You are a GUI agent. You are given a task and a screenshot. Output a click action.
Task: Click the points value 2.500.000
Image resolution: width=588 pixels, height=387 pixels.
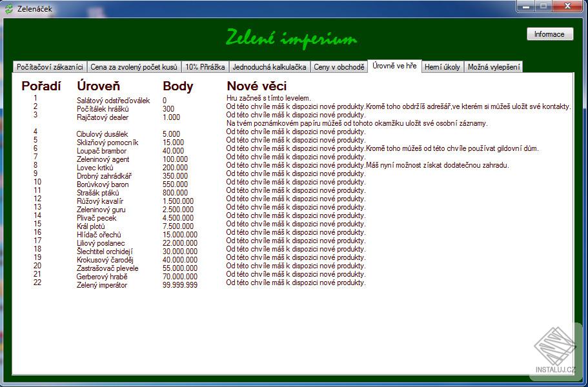click(178, 210)
